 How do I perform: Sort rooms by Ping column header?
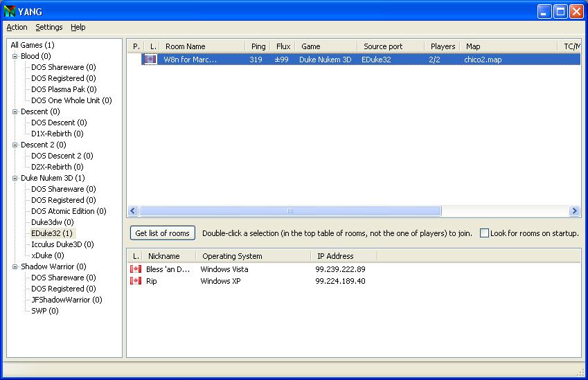pos(258,46)
